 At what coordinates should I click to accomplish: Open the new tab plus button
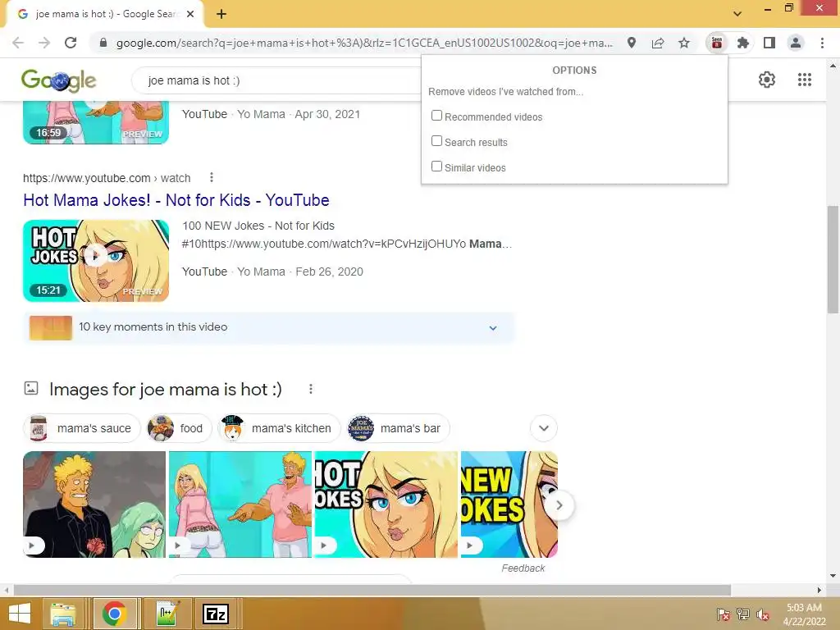(221, 14)
